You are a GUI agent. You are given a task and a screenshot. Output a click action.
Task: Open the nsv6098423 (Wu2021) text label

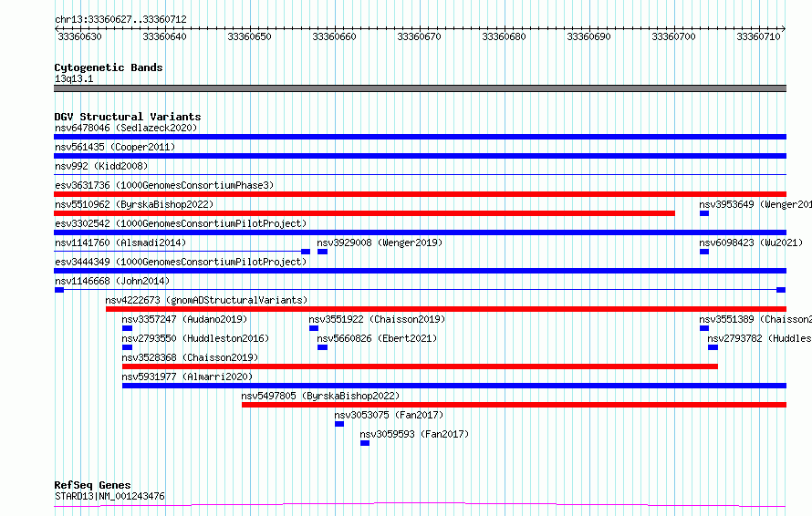click(x=751, y=243)
